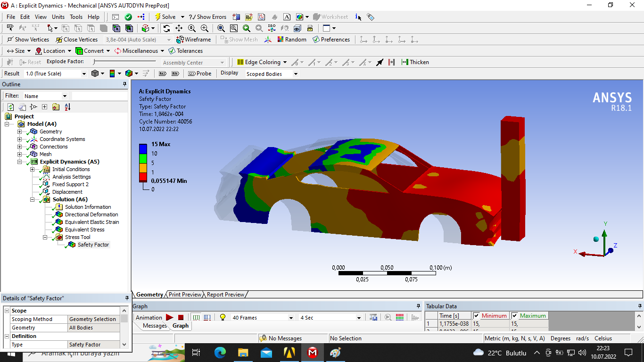Switch to the Report Preview tab
Screen dimensions: 644x362
[225, 295]
